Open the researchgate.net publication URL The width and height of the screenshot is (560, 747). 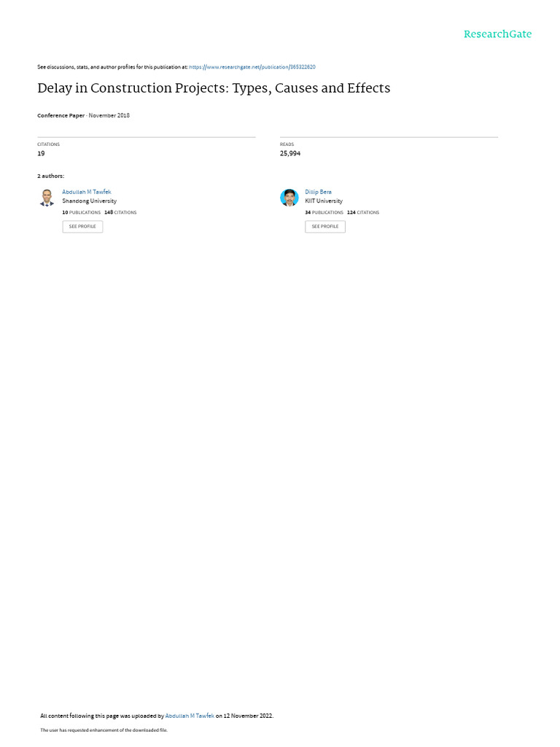coord(252,67)
